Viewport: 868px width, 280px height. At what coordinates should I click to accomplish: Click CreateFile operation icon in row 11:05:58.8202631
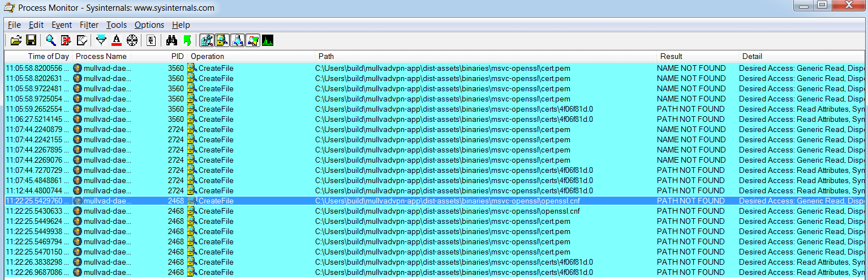coord(192,78)
